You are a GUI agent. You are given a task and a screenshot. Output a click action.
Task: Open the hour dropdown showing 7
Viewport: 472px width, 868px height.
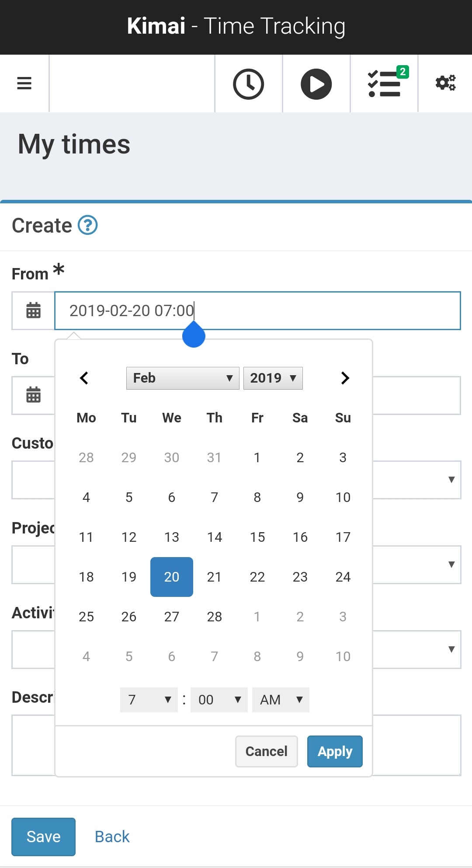pos(149,700)
